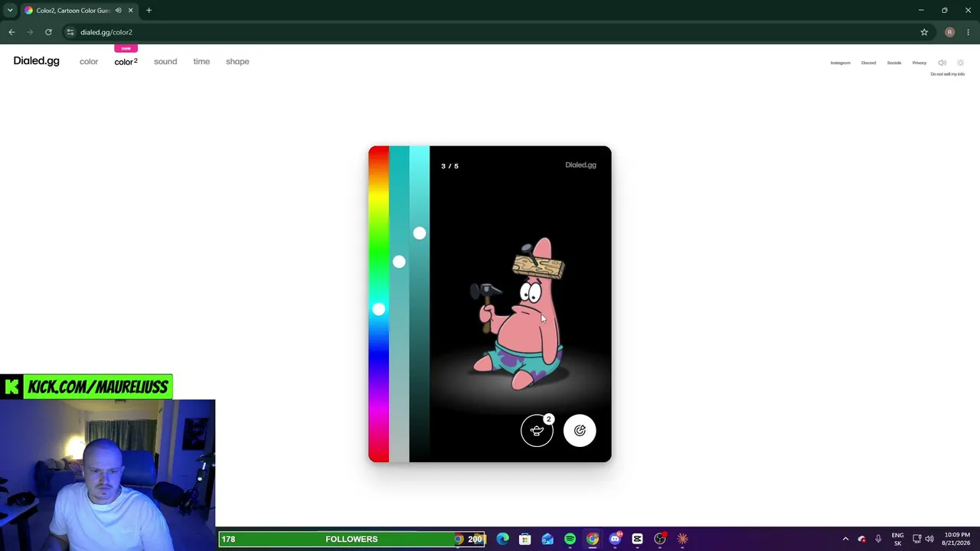
Task: Open Outlook from taskbar
Action: click(x=547, y=540)
